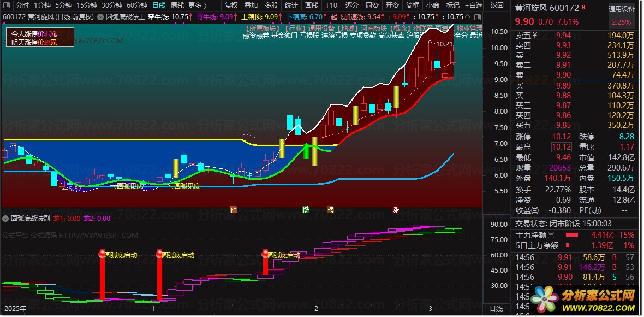Click the first 圆弧底启动 signal ball

pos(102,254)
